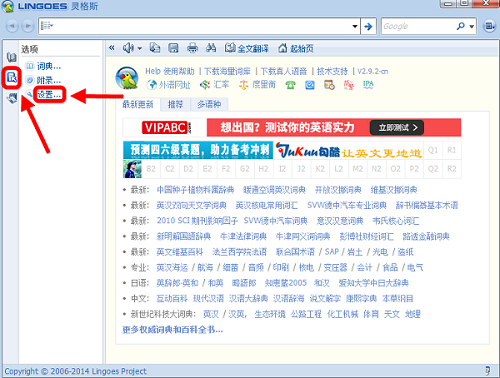Click 全文翻译 full text translation button
Viewport: 500px width, 378px height.
247,48
